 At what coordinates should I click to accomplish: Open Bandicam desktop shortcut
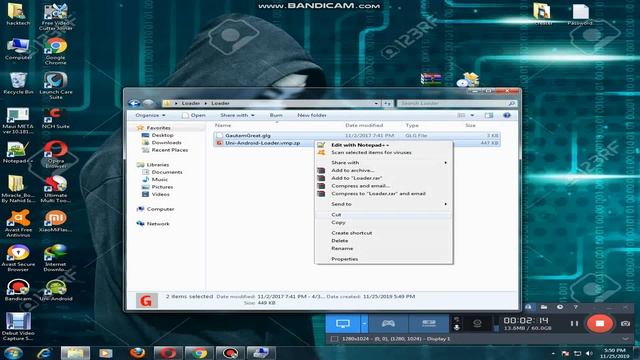coord(18,290)
